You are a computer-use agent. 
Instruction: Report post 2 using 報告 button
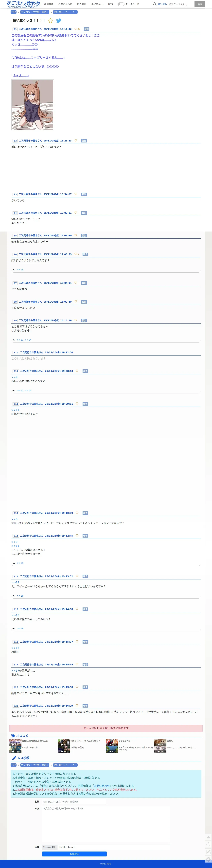click(x=84, y=140)
